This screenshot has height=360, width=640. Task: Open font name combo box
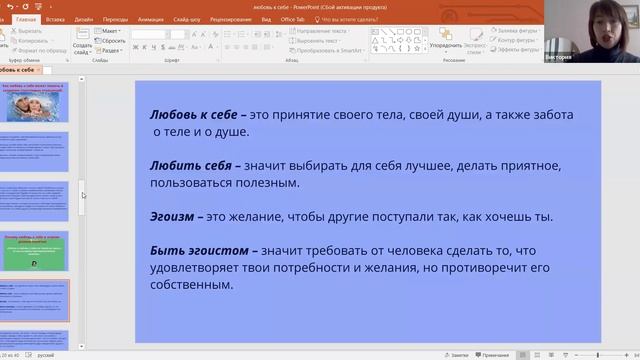click(151, 35)
